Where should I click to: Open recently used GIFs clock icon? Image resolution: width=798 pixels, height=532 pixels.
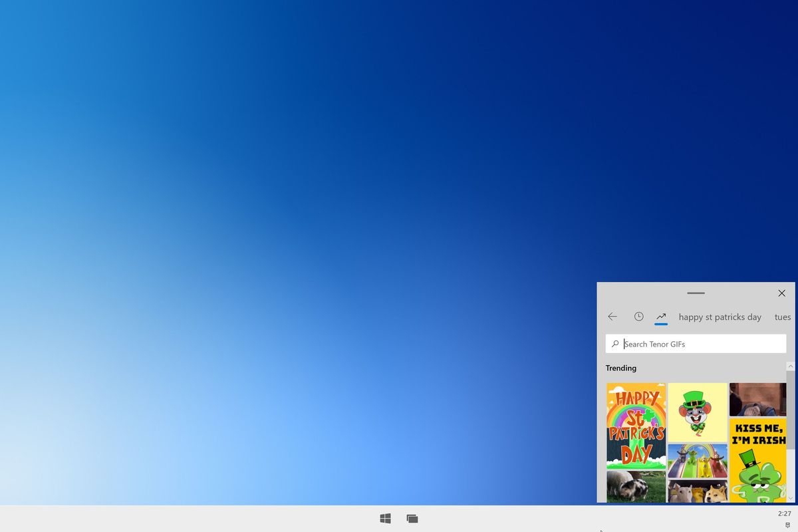pyautogui.click(x=638, y=317)
